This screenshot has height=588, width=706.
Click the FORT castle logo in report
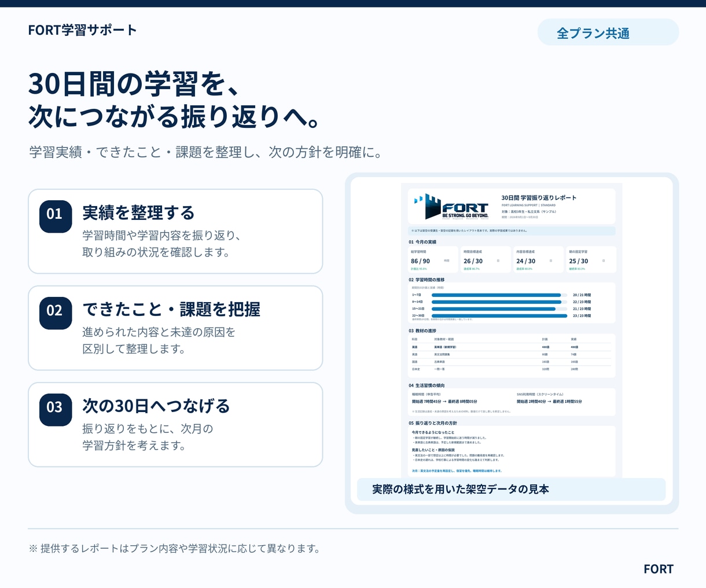(451, 207)
